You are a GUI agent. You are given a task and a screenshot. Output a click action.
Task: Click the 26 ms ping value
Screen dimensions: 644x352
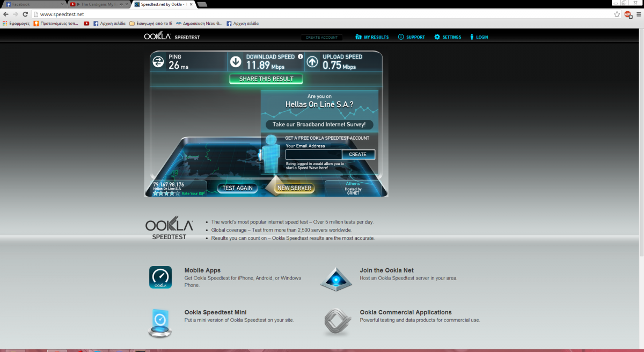click(179, 66)
